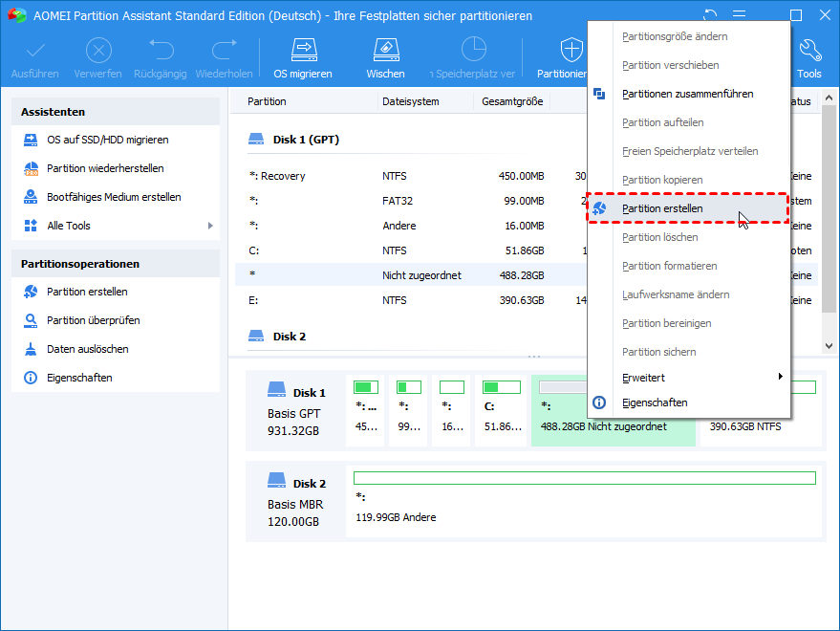Click OS auf SSD/HDD migrieren icon

(x=30, y=140)
